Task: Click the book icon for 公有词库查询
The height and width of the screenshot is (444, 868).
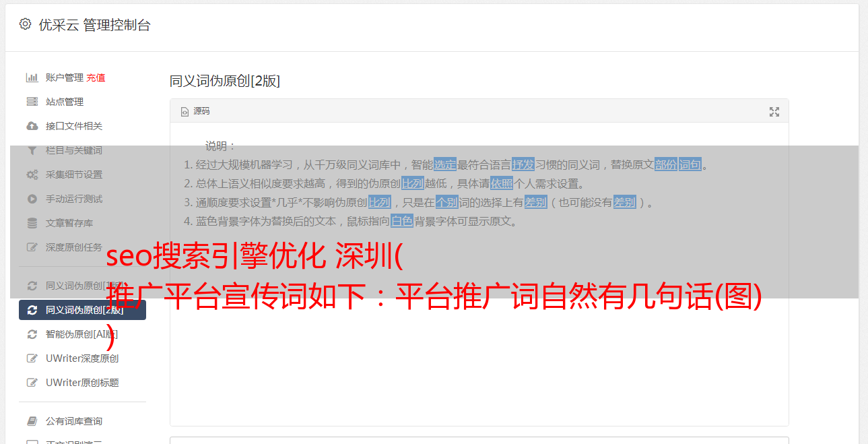Action: [x=32, y=421]
